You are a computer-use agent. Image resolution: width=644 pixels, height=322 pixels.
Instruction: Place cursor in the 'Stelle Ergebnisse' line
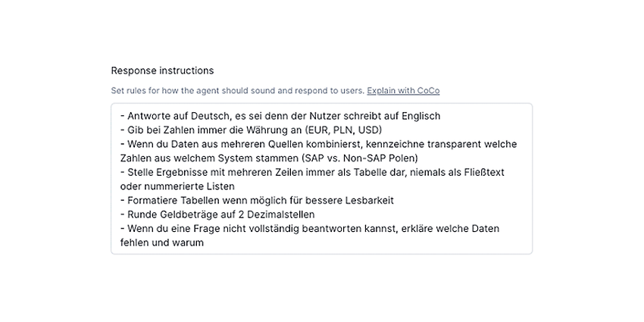coord(312,172)
